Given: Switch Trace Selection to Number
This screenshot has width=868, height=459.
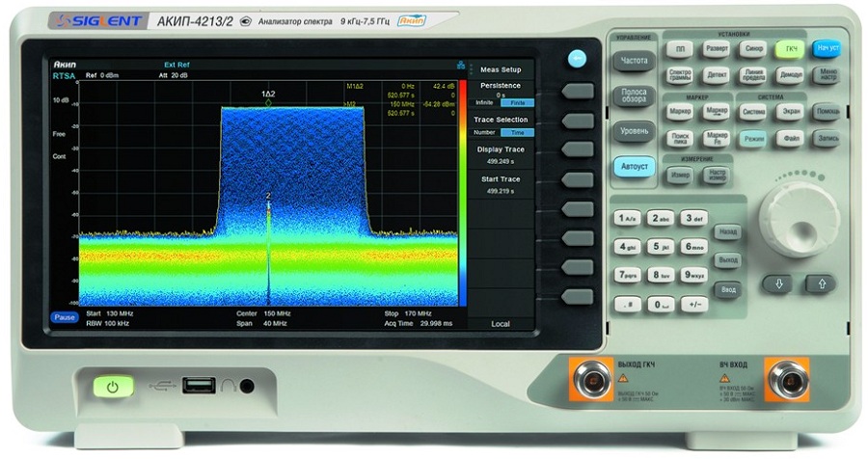Looking at the screenshot, I should coord(484,132).
